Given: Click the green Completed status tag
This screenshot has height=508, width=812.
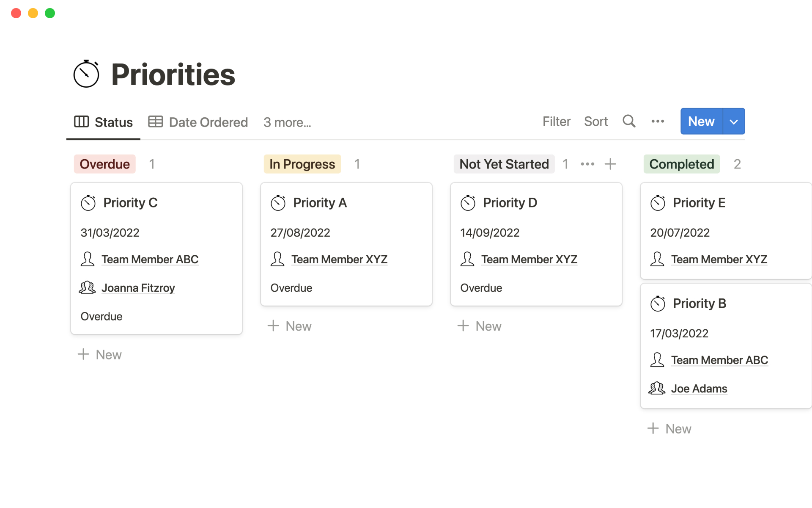Looking at the screenshot, I should tap(681, 164).
